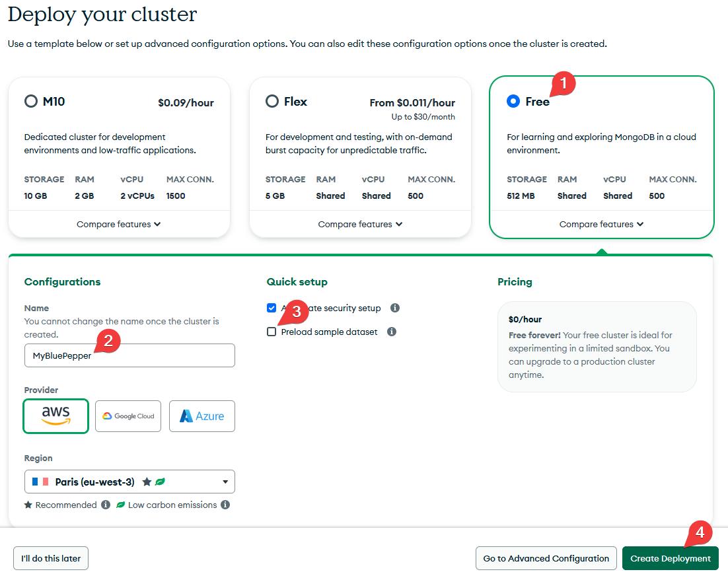Click the leaf icon beside Low carbon emissions
The height and width of the screenshot is (580, 728).
click(x=120, y=505)
